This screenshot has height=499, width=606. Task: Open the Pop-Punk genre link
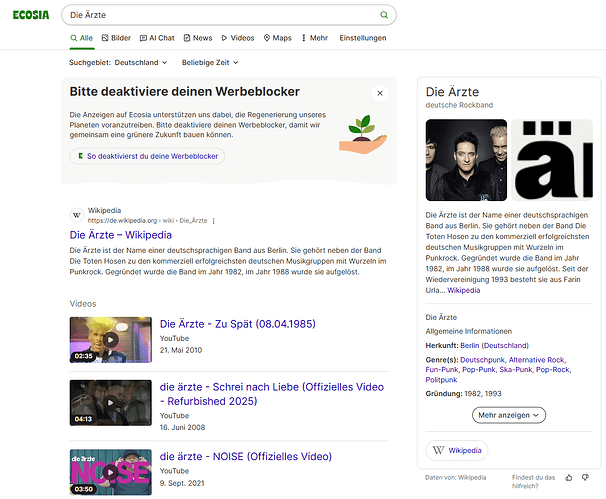(x=479, y=370)
